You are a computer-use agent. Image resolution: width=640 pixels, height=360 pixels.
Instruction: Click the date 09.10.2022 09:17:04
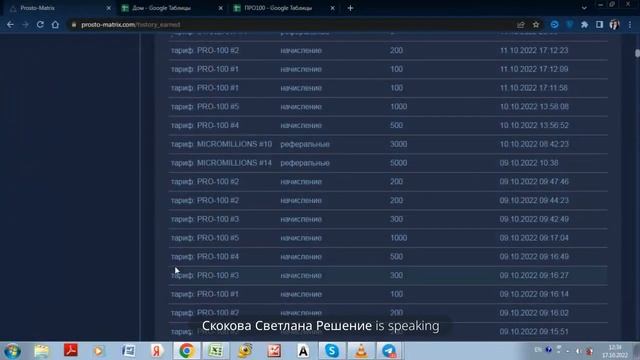pyautogui.click(x=534, y=238)
